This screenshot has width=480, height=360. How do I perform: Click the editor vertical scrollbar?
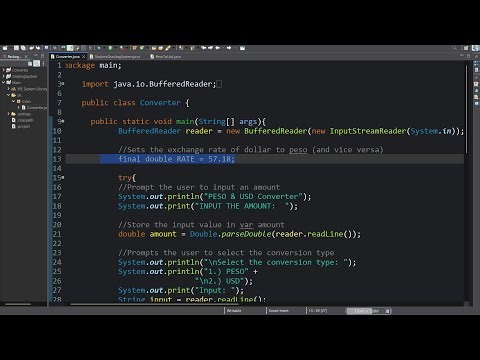(467, 109)
